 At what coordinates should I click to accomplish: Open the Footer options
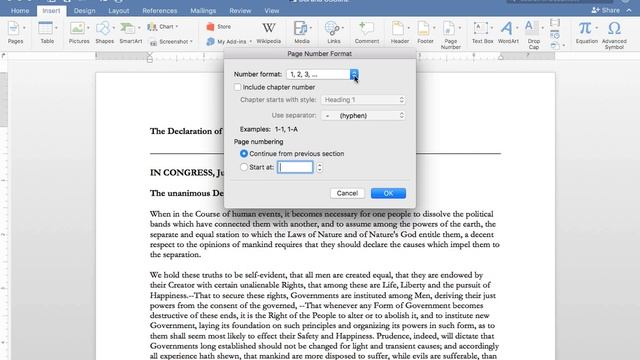tap(425, 32)
